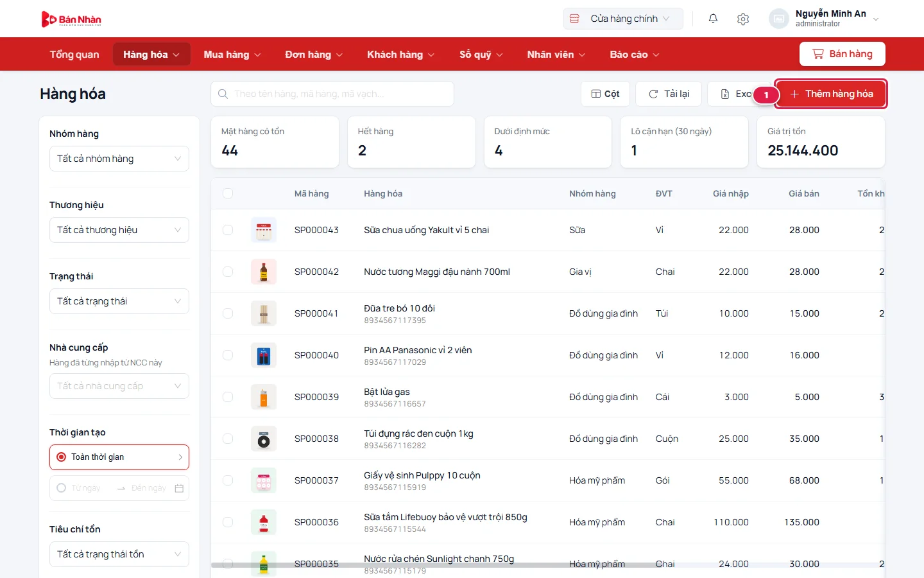Screen dimensions: 924x578
Task: Open the settings gear
Action: coord(743,19)
